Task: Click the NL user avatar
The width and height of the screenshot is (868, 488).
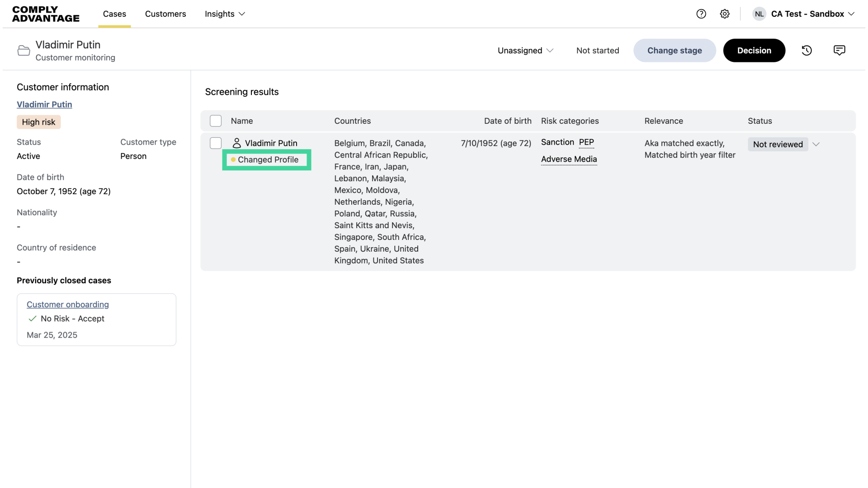Action: [x=759, y=14]
